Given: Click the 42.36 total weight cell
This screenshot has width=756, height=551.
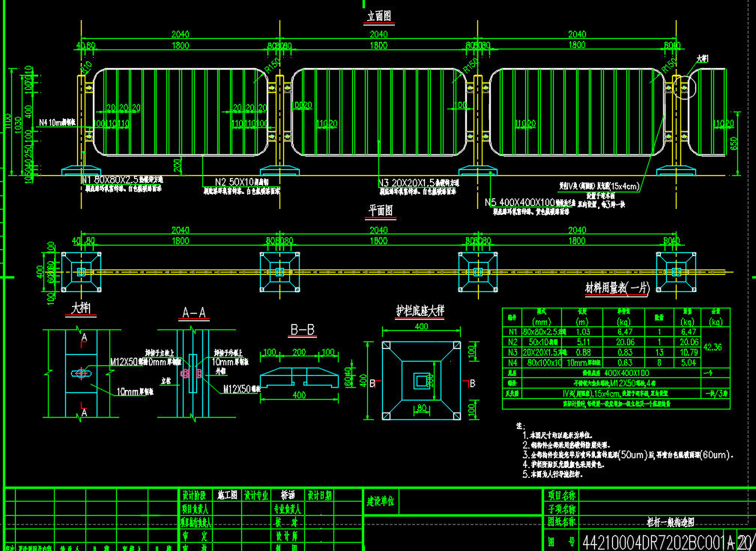Looking at the screenshot, I should (716, 347).
